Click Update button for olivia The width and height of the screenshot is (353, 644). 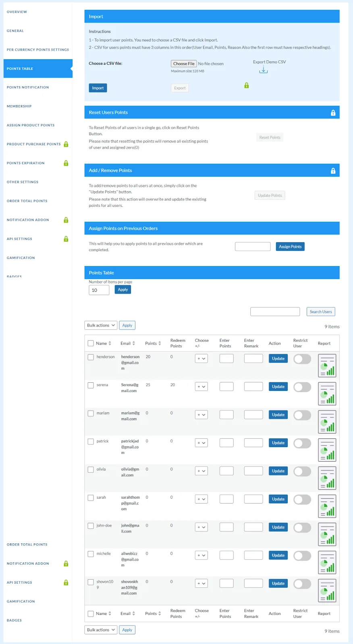pos(278,471)
